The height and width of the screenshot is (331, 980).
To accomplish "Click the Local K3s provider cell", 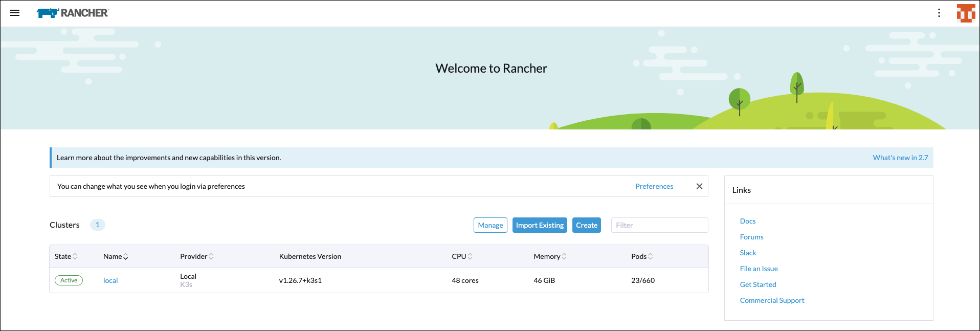I will (188, 280).
